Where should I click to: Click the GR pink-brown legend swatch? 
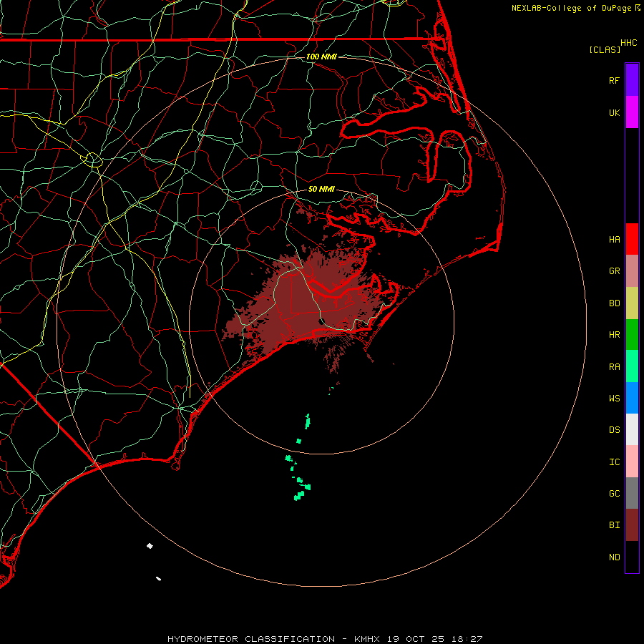point(632,271)
